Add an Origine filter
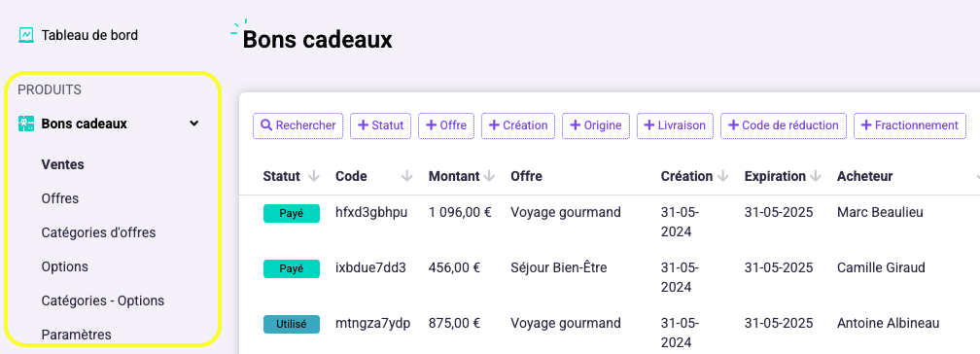This screenshot has width=980, height=354. pos(596,125)
